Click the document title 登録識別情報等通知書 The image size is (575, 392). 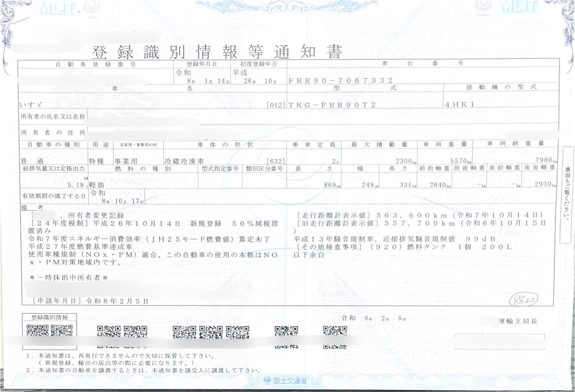216,52
